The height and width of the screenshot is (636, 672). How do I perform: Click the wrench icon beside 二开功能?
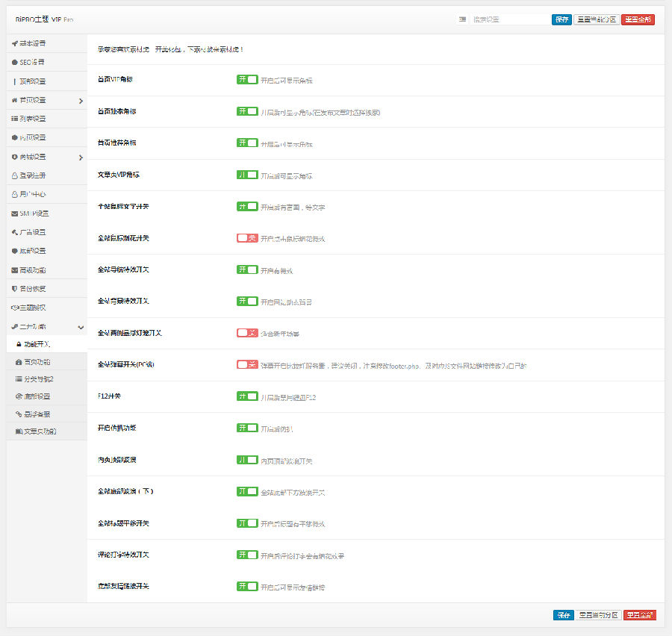click(15, 327)
